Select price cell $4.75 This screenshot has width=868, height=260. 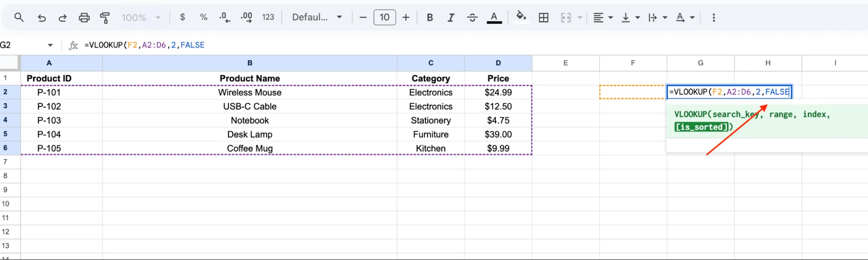498,120
